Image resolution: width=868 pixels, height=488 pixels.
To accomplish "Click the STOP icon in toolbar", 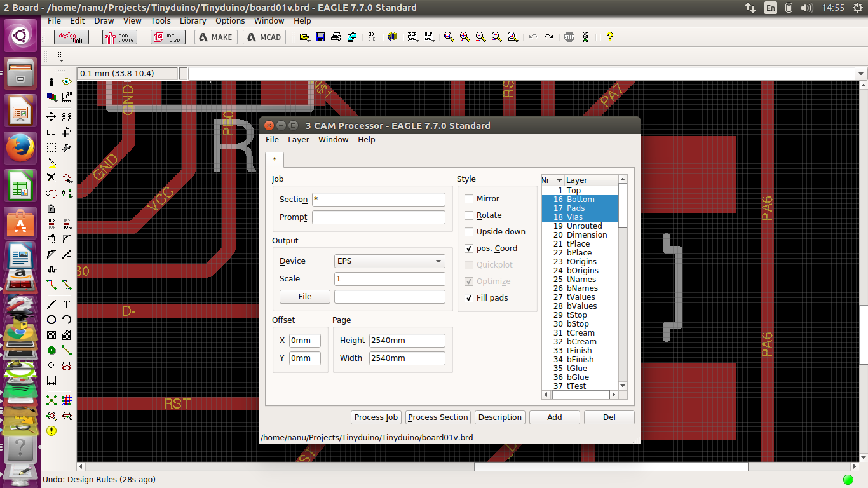I will (569, 37).
